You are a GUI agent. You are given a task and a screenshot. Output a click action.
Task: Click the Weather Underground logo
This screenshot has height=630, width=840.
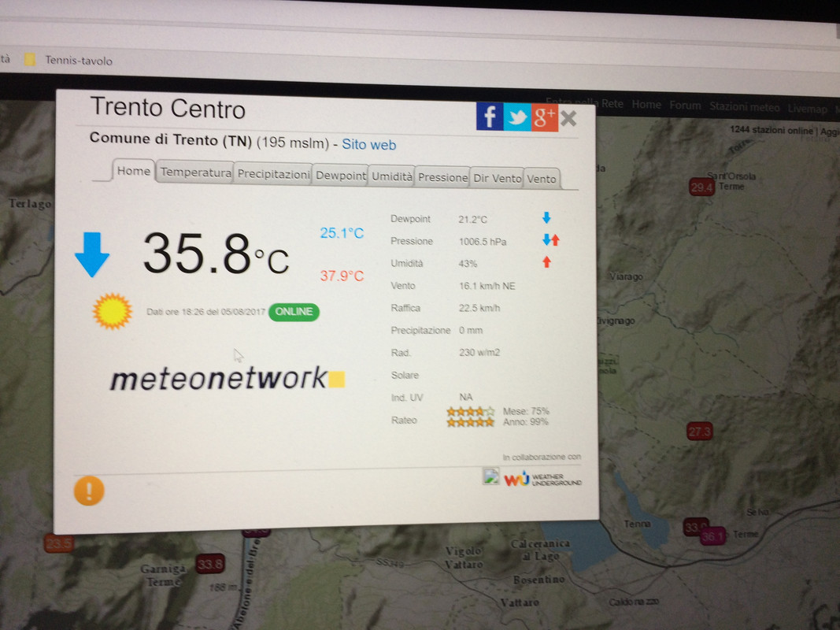point(542,478)
